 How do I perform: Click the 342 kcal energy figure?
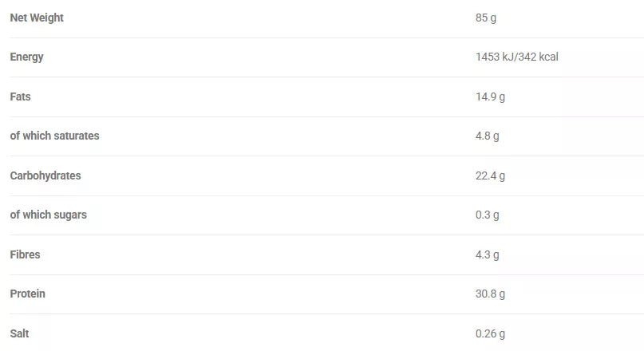[538, 57]
